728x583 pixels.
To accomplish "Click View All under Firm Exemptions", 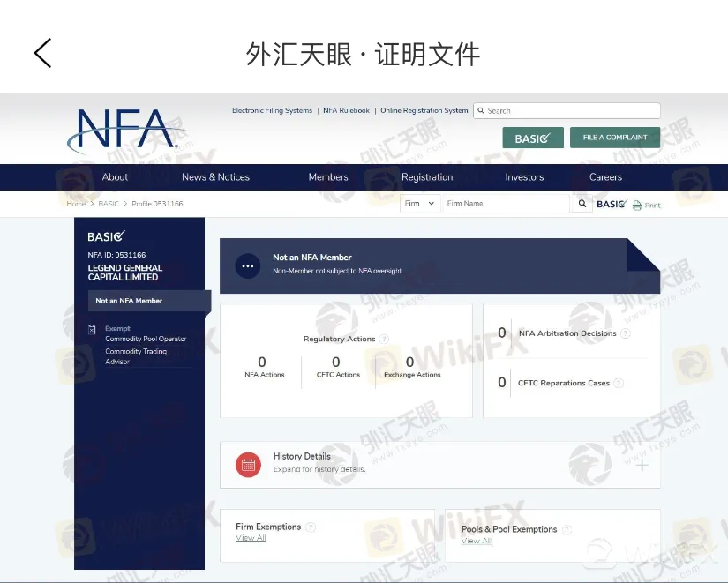I will [x=251, y=538].
